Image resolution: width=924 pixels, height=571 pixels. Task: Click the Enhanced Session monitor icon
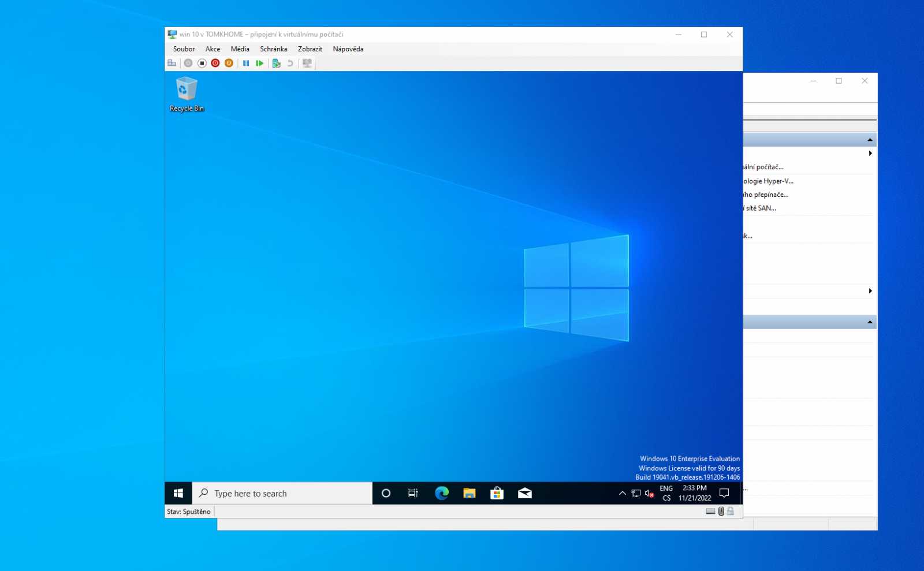(x=307, y=63)
